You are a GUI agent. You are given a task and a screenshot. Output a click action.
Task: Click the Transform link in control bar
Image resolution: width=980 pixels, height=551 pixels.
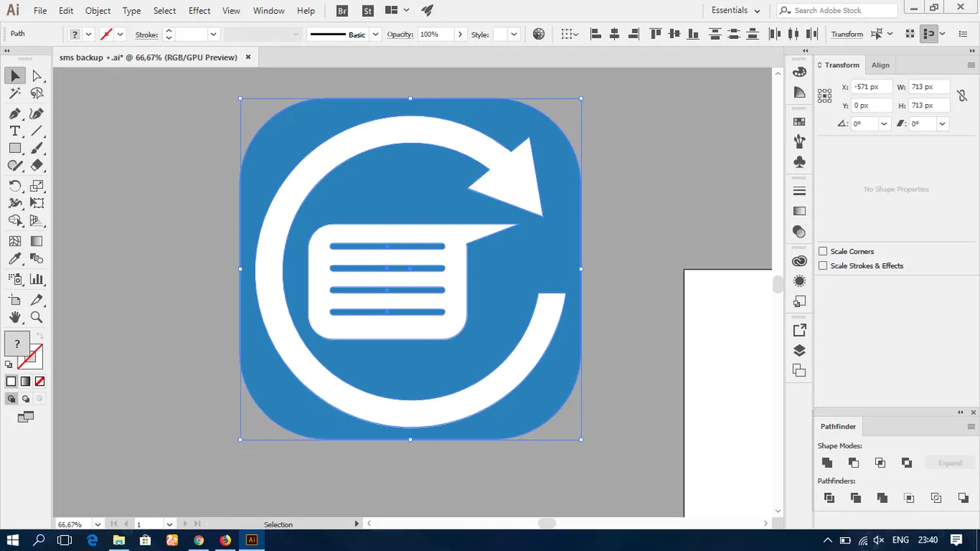tap(847, 34)
